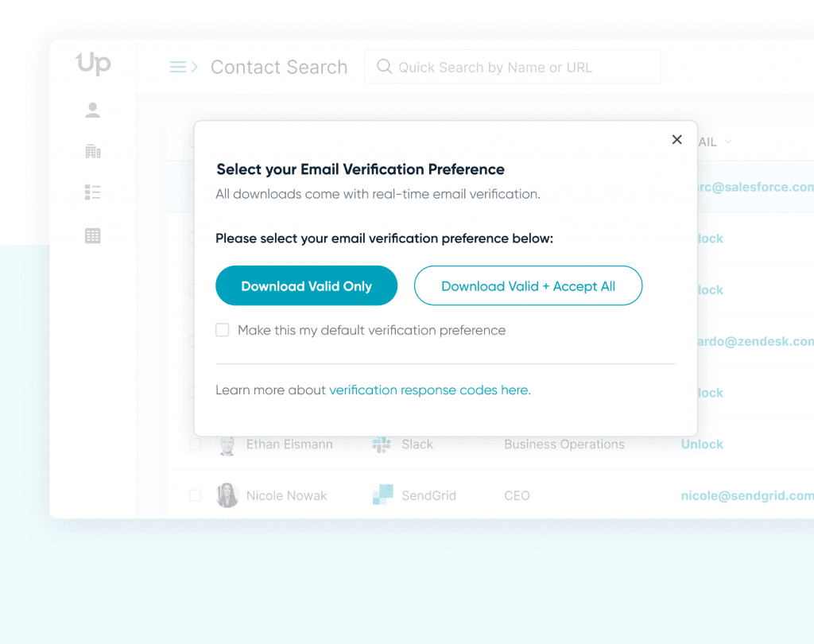Image resolution: width=814 pixels, height=644 pixels.
Task: Select the Contact Search heading
Action: pos(279,67)
